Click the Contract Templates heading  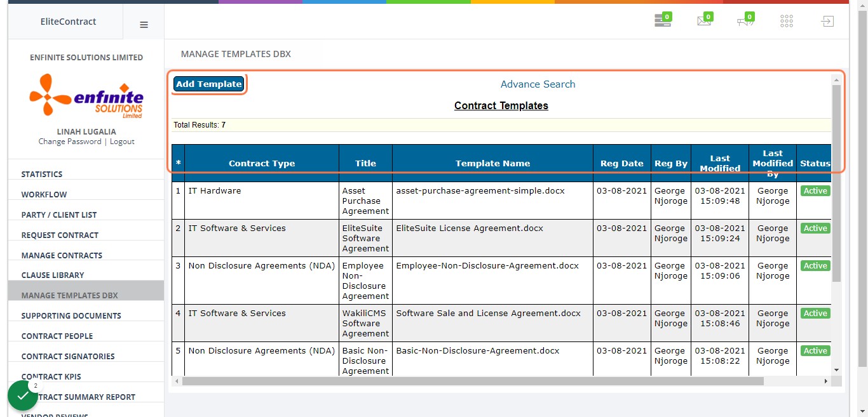coord(501,106)
